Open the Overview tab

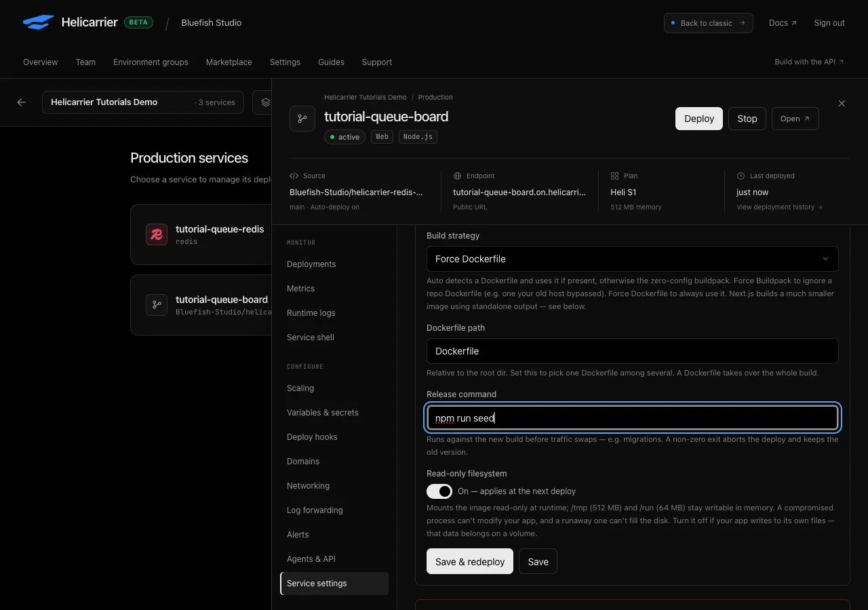pos(41,62)
